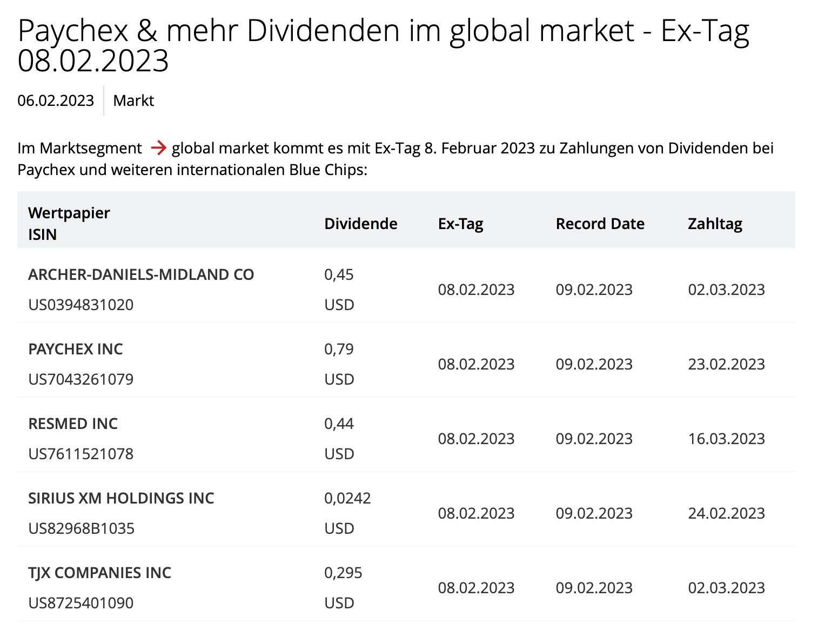Select the Zahltag column header
Image resolution: width=818 pixels, height=644 pixels.
(x=715, y=224)
